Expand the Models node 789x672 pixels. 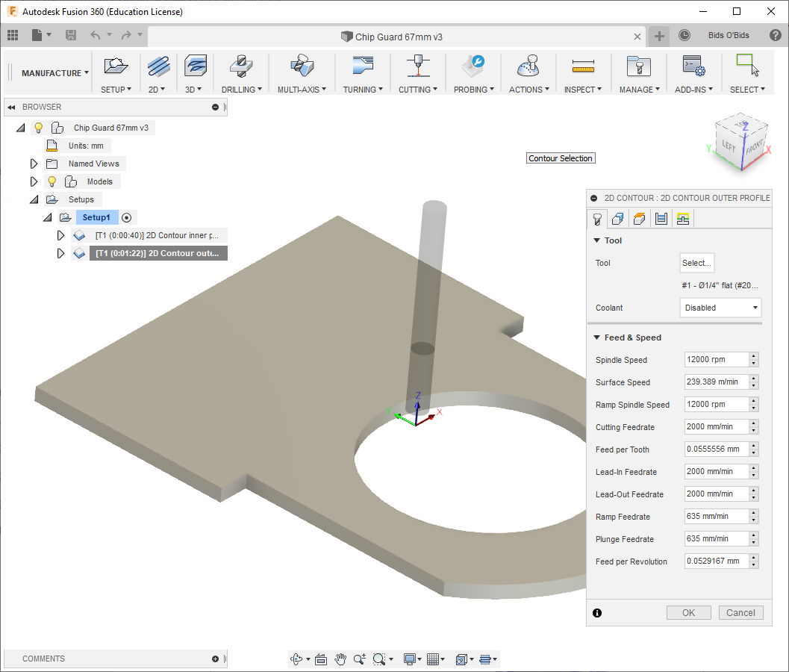(x=34, y=181)
